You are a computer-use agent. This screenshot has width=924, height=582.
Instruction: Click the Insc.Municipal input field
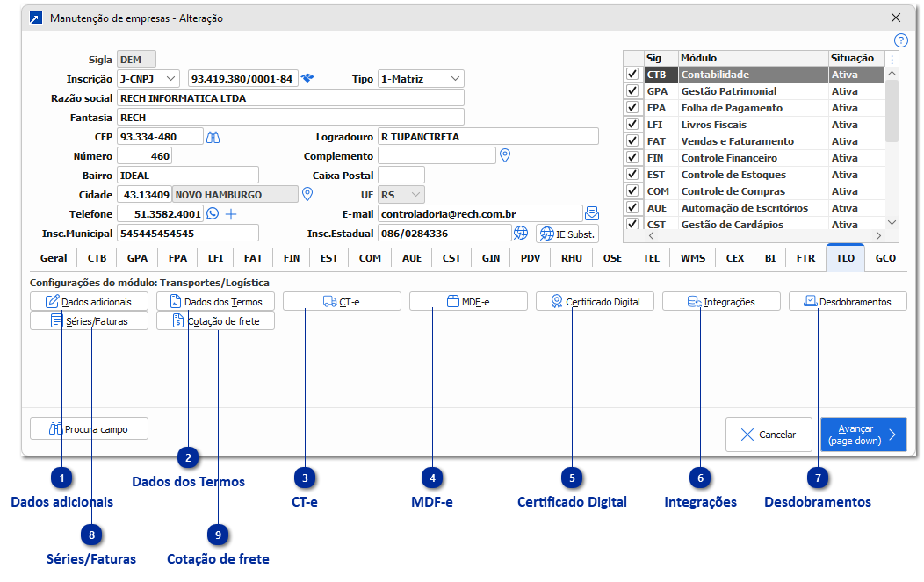click(188, 234)
